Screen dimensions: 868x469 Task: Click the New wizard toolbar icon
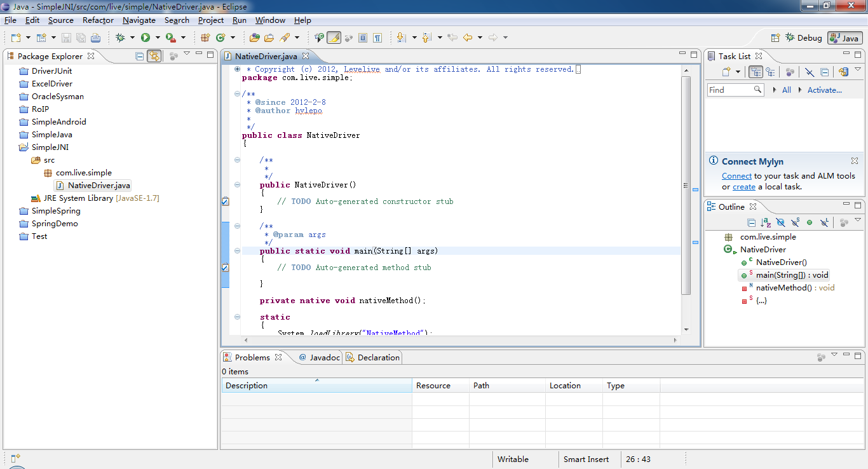[x=16, y=38]
